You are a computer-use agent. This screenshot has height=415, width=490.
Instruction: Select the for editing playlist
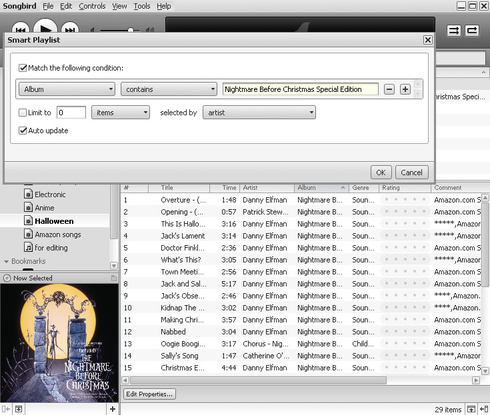pos(51,248)
